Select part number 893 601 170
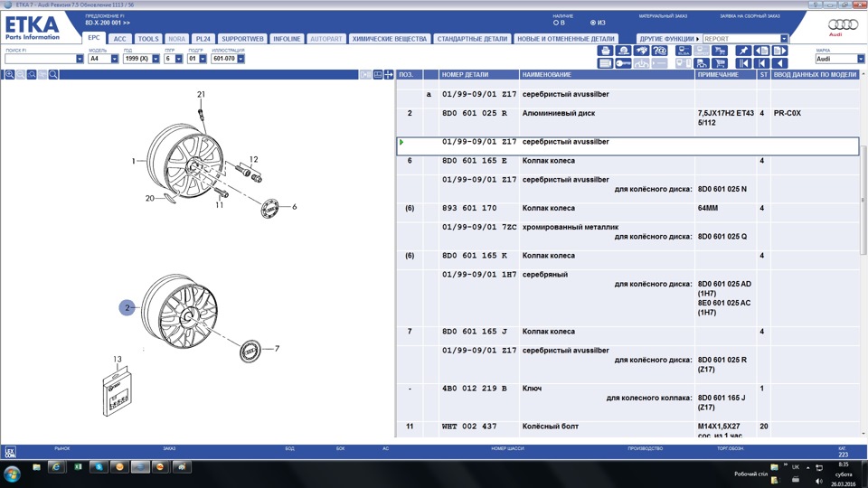Viewport: 868px width, 488px height. [x=469, y=208]
